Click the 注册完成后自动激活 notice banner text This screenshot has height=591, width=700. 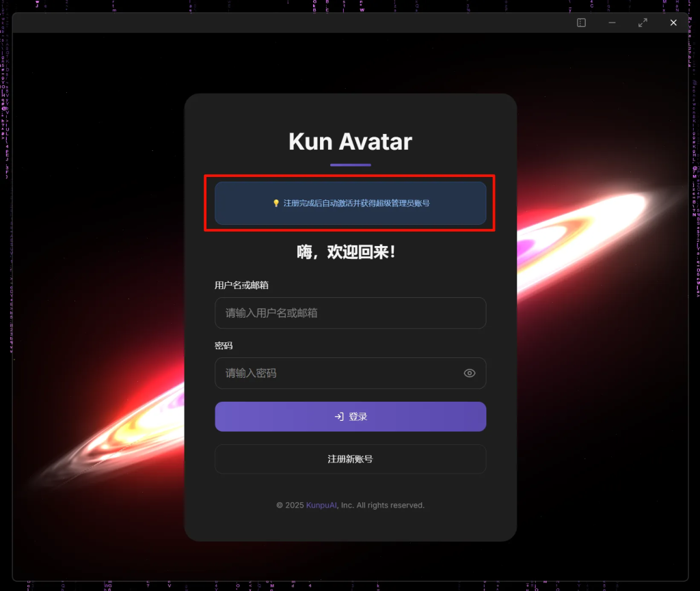pos(357,204)
